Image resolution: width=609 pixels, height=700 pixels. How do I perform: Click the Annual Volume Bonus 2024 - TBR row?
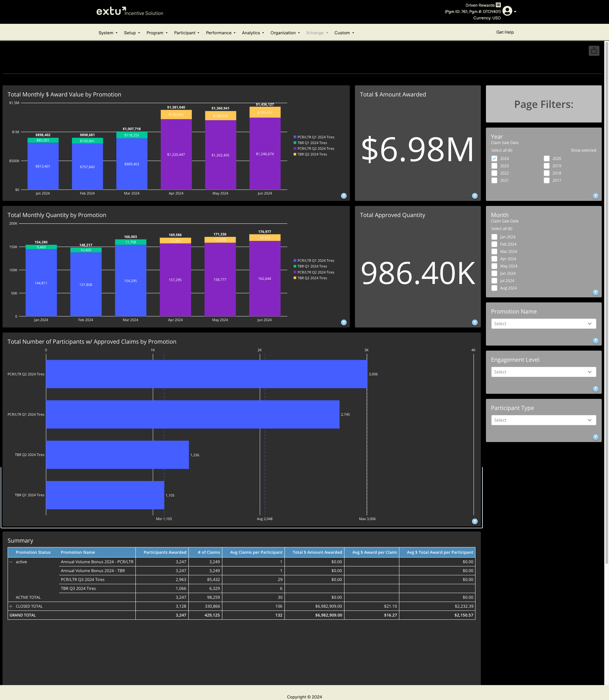pyautogui.click(x=267, y=571)
